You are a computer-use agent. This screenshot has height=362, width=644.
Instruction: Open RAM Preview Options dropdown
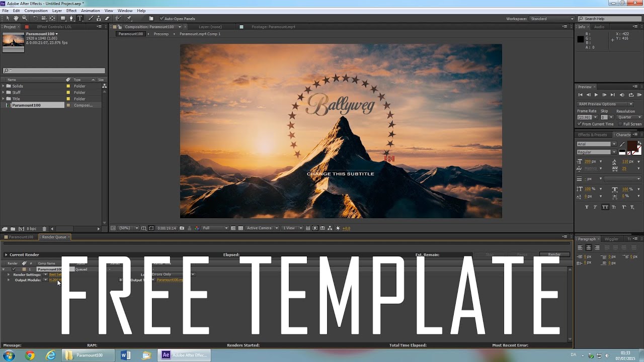click(x=605, y=104)
